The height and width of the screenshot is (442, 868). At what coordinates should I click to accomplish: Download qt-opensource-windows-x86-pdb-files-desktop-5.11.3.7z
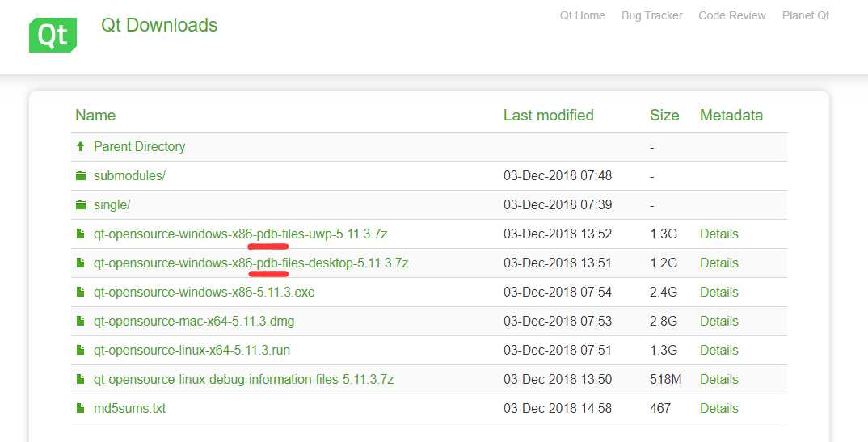click(x=251, y=263)
